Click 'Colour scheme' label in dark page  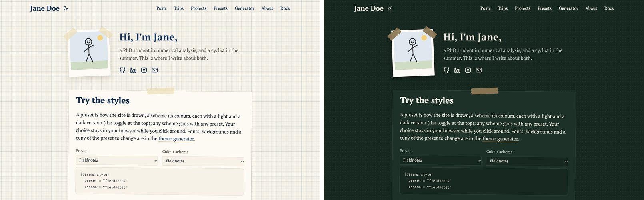(500, 152)
